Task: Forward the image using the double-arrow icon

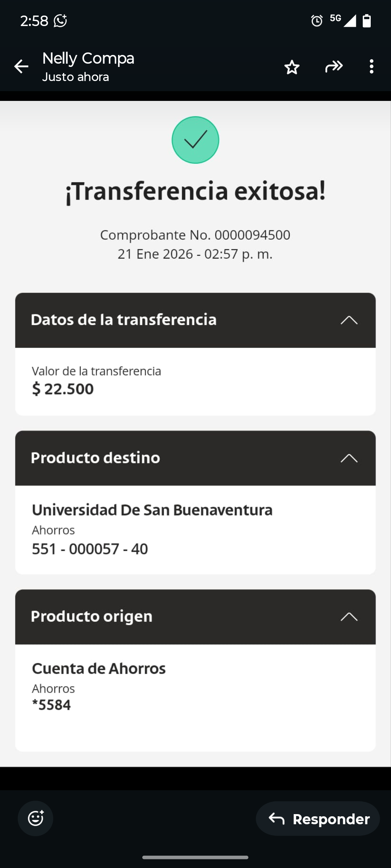Action: click(x=334, y=67)
